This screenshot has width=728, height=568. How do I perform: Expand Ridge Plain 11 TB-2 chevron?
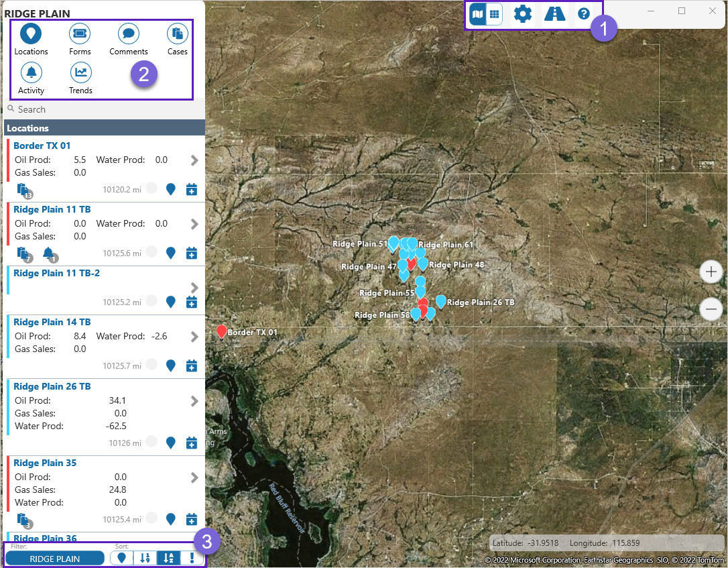click(x=194, y=287)
